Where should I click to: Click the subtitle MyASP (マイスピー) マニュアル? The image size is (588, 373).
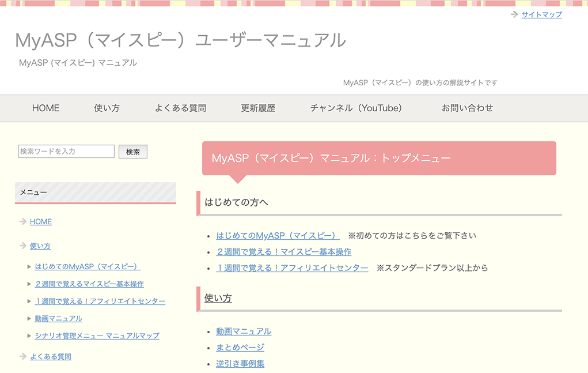78,63
